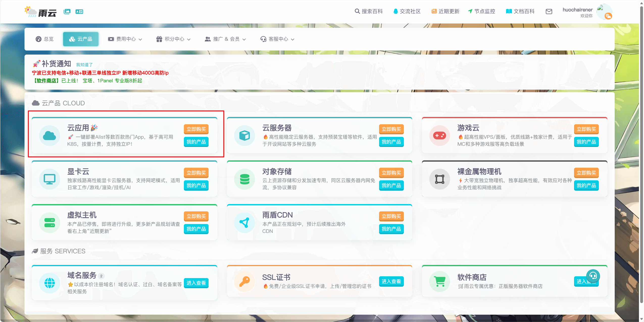Click the wallpaper image icon beside the logo
Image resolution: width=644 pixels, height=322 pixels.
pyautogui.click(x=67, y=11)
